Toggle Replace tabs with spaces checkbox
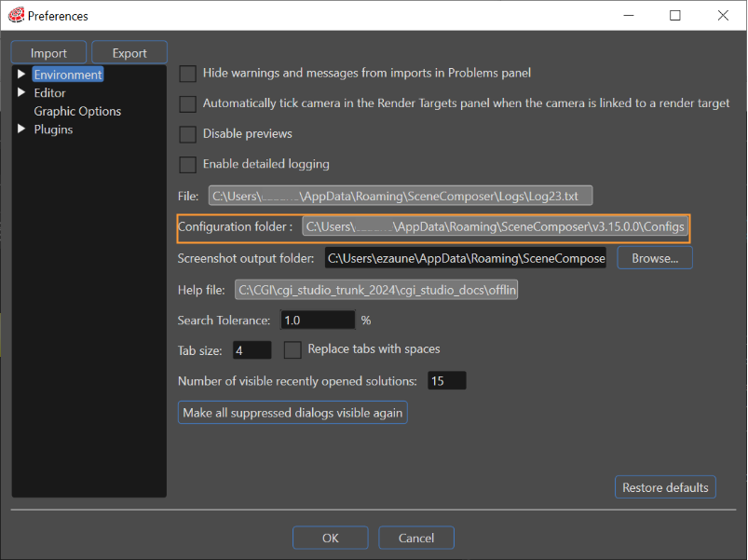Image resolution: width=748 pixels, height=560 pixels. tap(292, 349)
